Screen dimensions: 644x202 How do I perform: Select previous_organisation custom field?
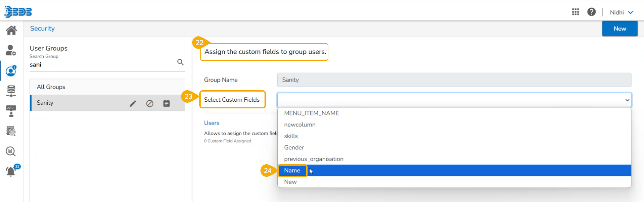(314, 159)
